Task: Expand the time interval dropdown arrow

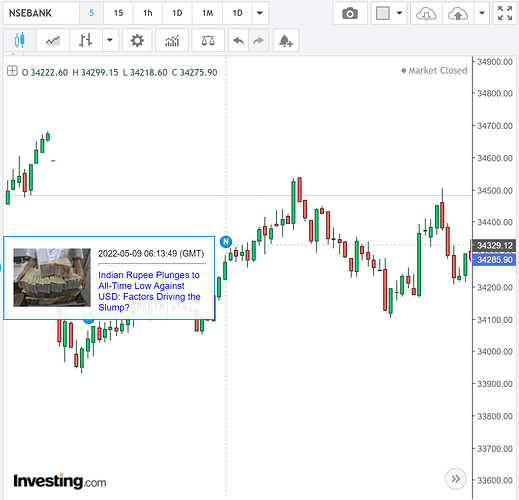Action: [x=260, y=13]
